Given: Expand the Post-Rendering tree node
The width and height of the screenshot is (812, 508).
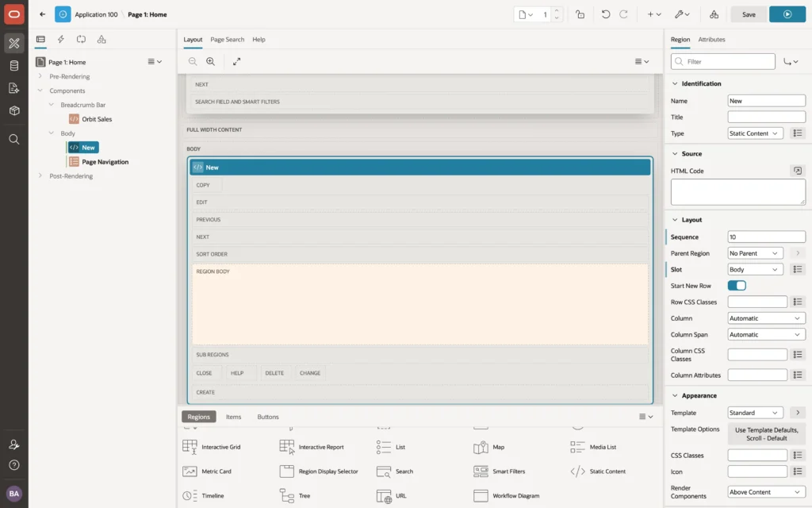Looking at the screenshot, I should click(40, 175).
